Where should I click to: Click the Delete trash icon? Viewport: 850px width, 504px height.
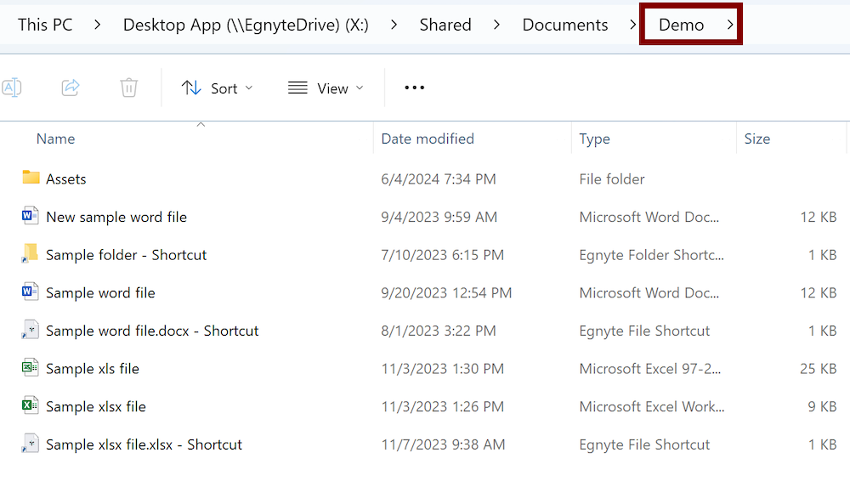pos(128,88)
